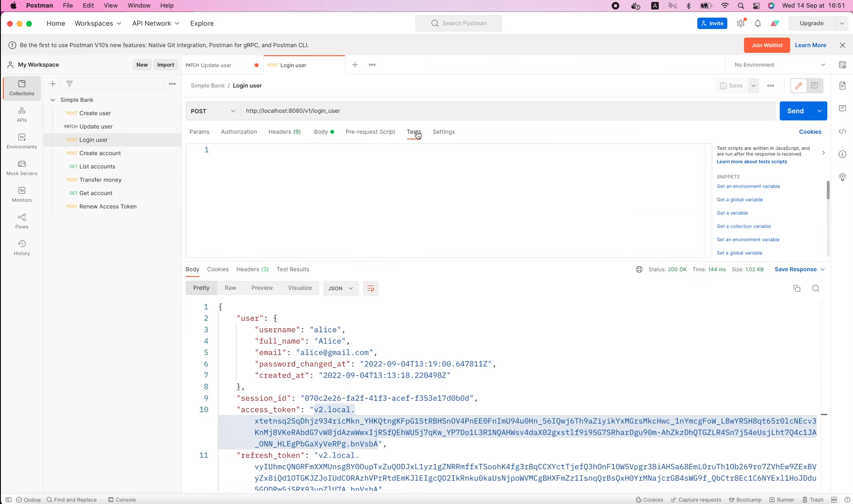The height and width of the screenshot is (504, 853).
Task: Open the No Environment selector
Action: (780, 65)
